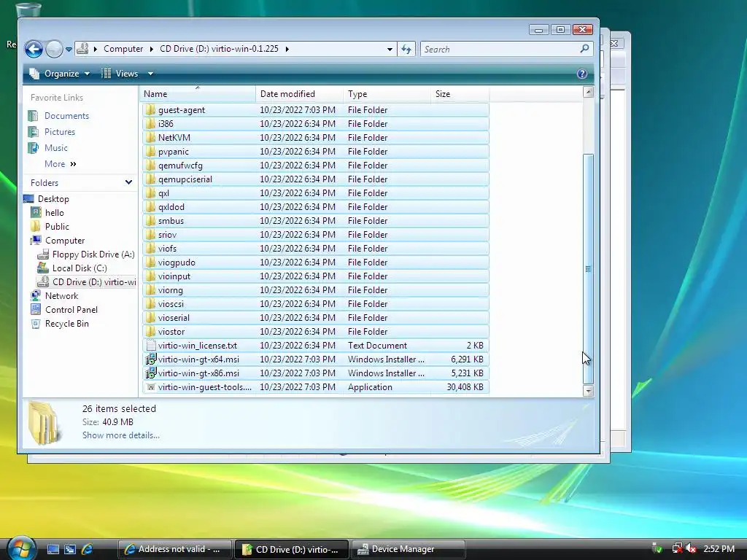The image size is (747, 560).
Task: Select the viostor folder name
Action: [171, 332]
